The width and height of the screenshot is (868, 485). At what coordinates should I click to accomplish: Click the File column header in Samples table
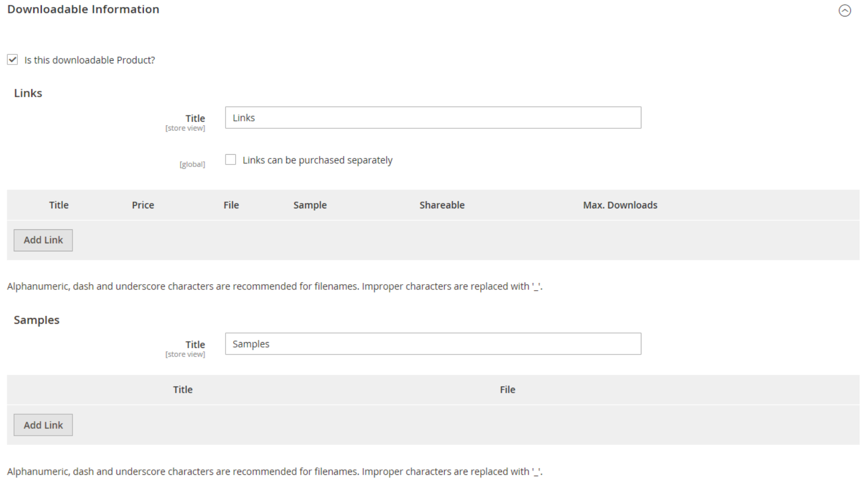tap(507, 390)
